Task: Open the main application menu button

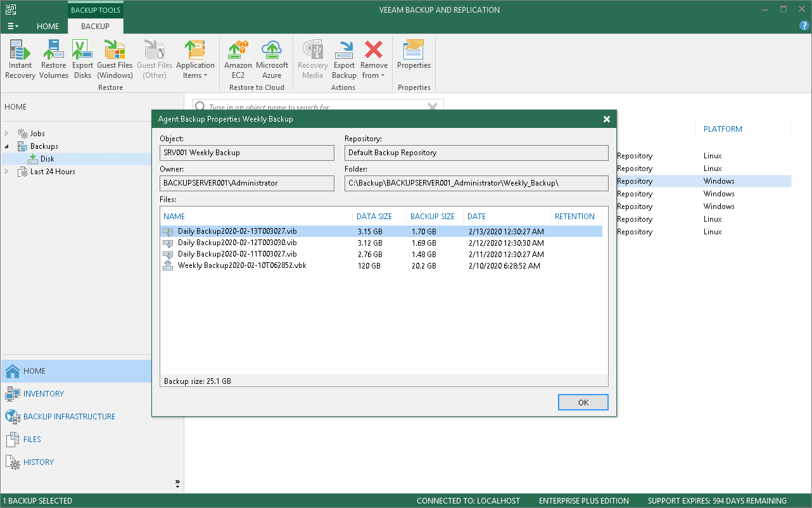Action: point(13,26)
